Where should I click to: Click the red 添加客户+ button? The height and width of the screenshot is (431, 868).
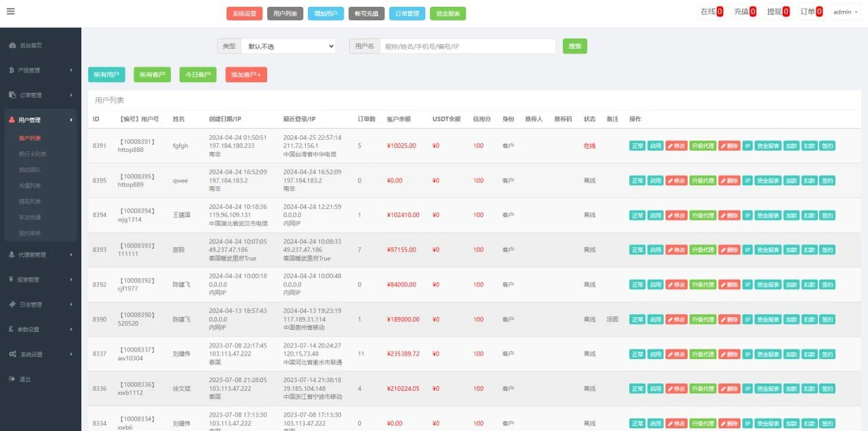pyautogui.click(x=246, y=75)
